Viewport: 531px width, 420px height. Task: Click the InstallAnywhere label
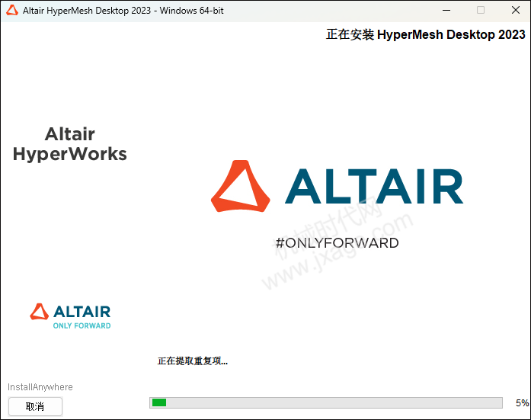pyautogui.click(x=40, y=386)
